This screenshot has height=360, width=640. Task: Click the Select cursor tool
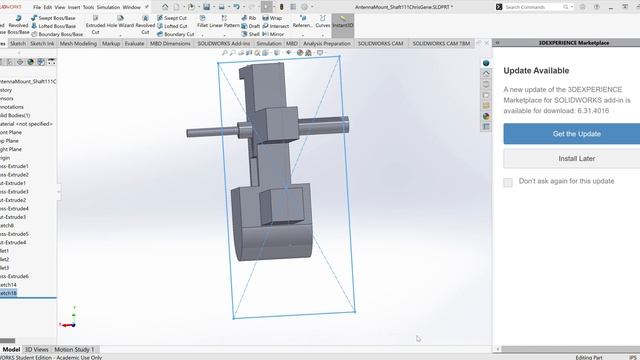[267, 7]
